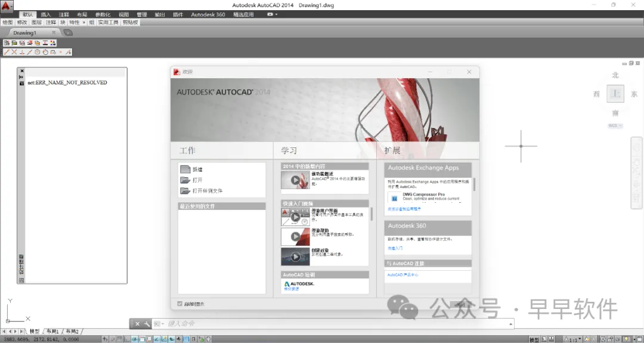Click the annotation visibility status icon
The image size is (644, 343).
(587, 339)
